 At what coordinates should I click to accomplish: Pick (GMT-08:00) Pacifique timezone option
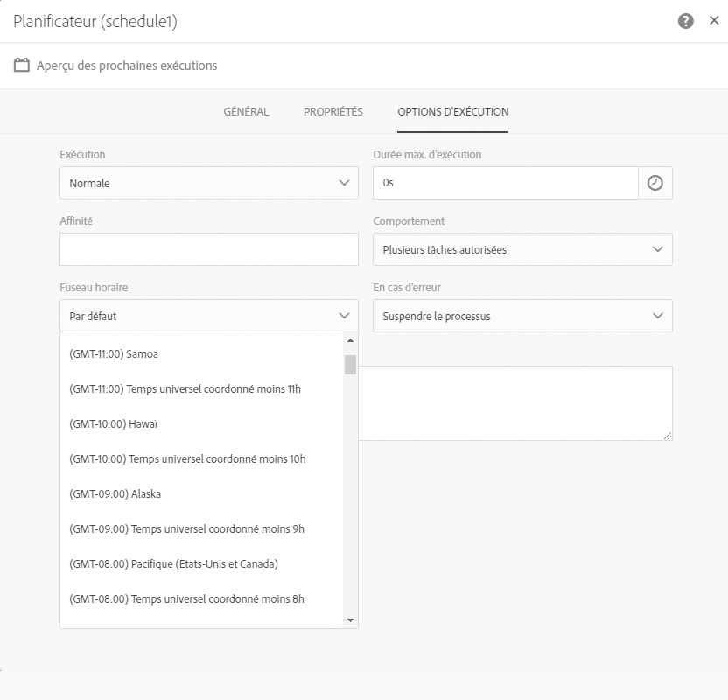[173, 564]
